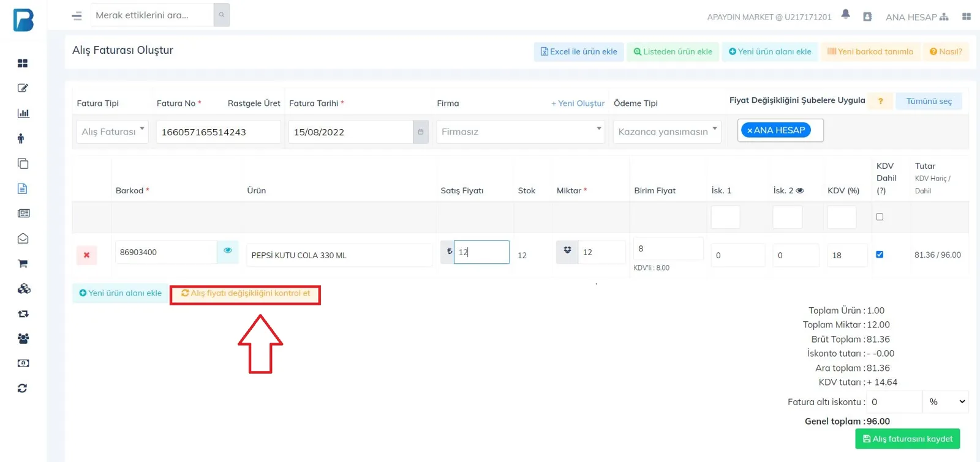Toggle the eye icon next to barcode
The image size is (980, 462).
tap(228, 251)
